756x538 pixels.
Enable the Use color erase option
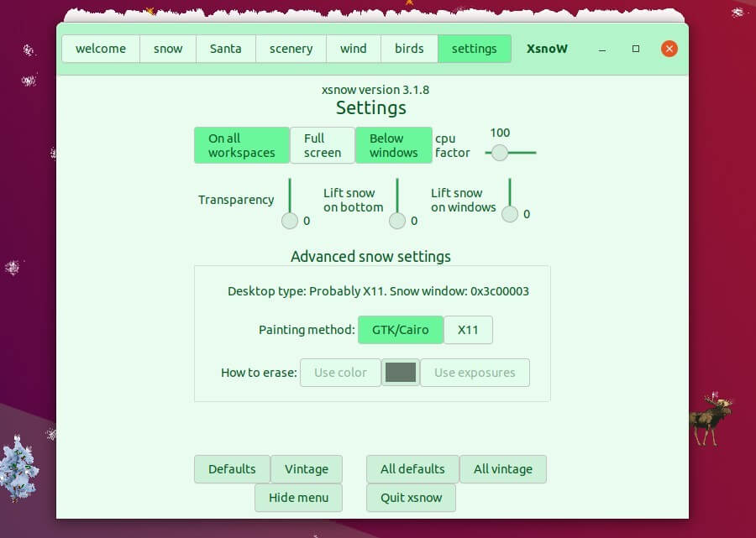pyautogui.click(x=339, y=372)
